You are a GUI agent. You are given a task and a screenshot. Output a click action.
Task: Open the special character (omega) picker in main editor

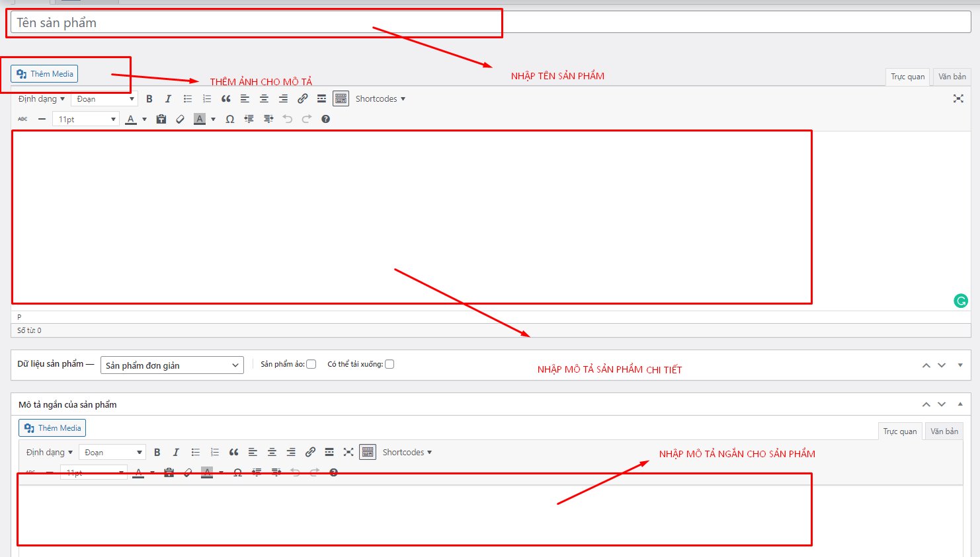(x=229, y=120)
